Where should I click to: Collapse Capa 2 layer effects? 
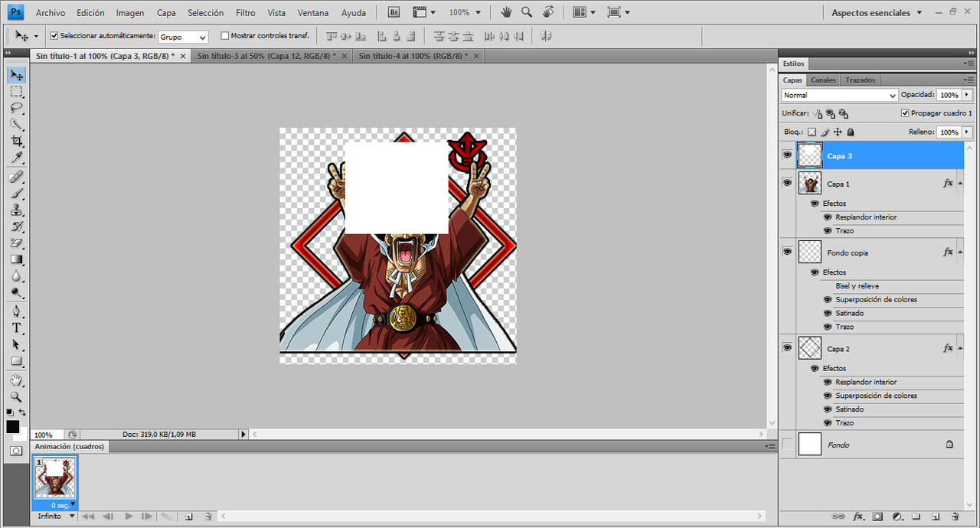click(x=960, y=349)
